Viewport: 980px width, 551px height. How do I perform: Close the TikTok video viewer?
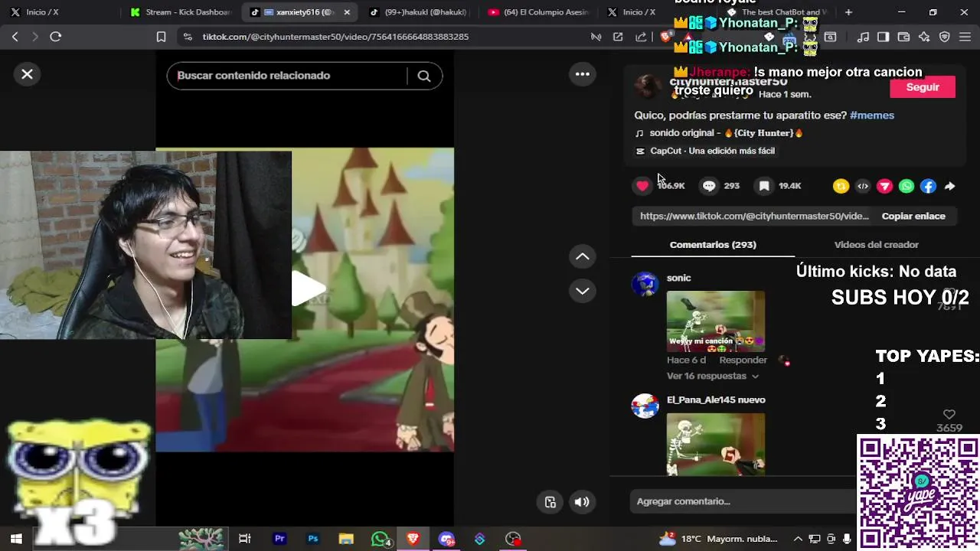click(x=27, y=74)
